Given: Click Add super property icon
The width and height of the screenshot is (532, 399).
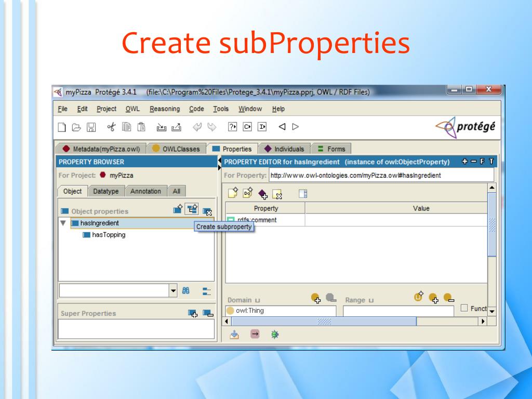Looking at the screenshot, I should pos(193,313).
